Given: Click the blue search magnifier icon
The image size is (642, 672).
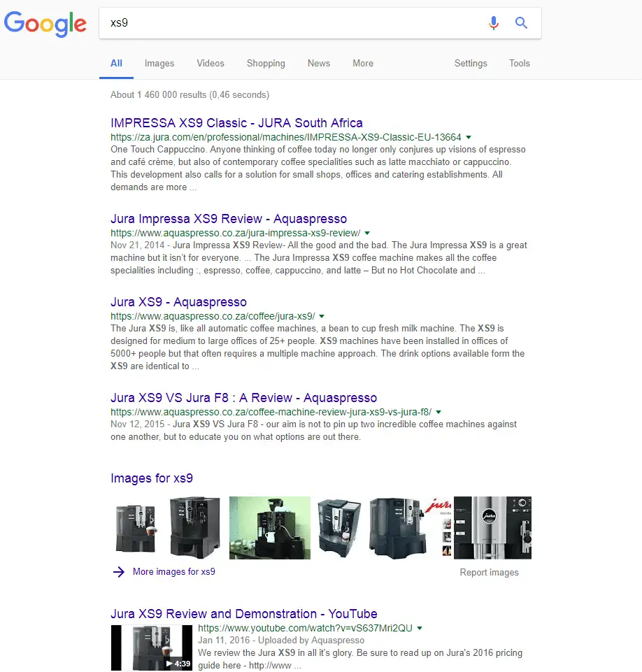Looking at the screenshot, I should point(521,22).
